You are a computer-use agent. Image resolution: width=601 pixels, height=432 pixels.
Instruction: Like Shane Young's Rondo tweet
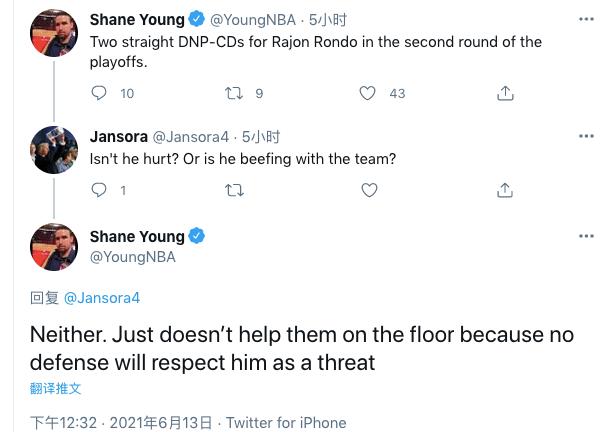[368, 93]
